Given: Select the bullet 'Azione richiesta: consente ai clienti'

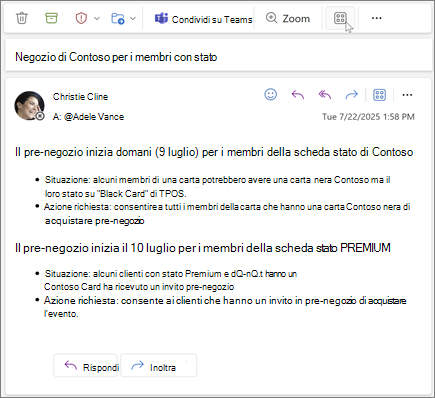Looking at the screenshot, I should [x=225, y=307].
